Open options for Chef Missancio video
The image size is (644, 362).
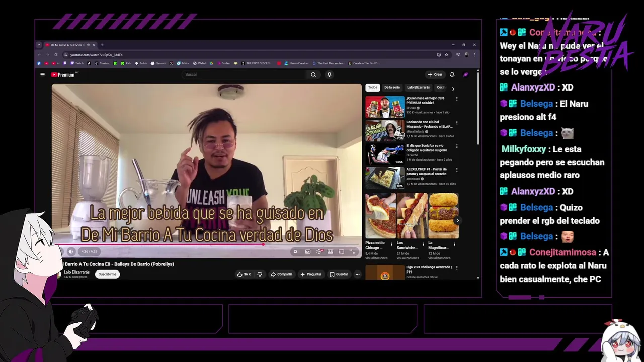click(x=457, y=123)
